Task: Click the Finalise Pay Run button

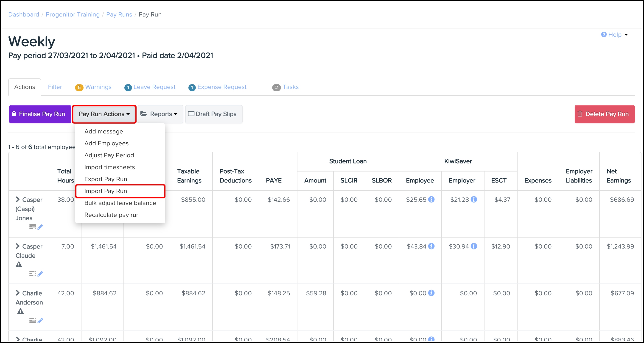Action: (x=40, y=114)
